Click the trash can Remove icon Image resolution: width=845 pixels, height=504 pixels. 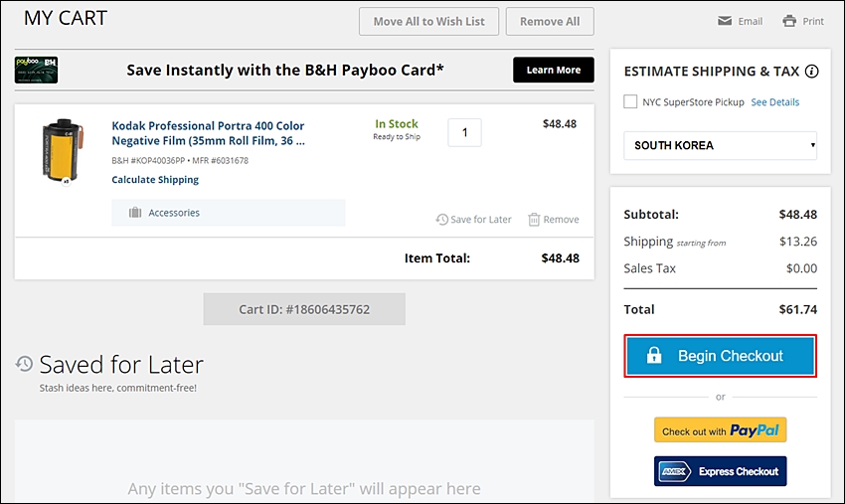(534, 220)
